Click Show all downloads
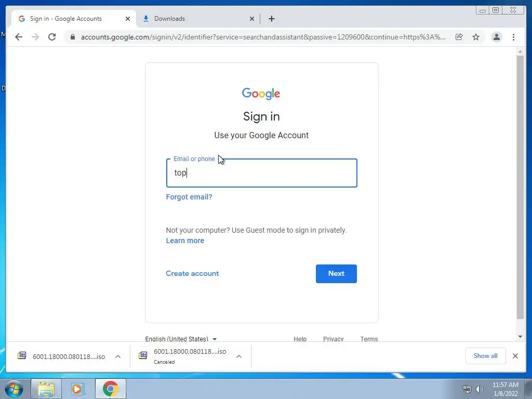The height and width of the screenshot is (399, 532). click(x=486, y=356)
